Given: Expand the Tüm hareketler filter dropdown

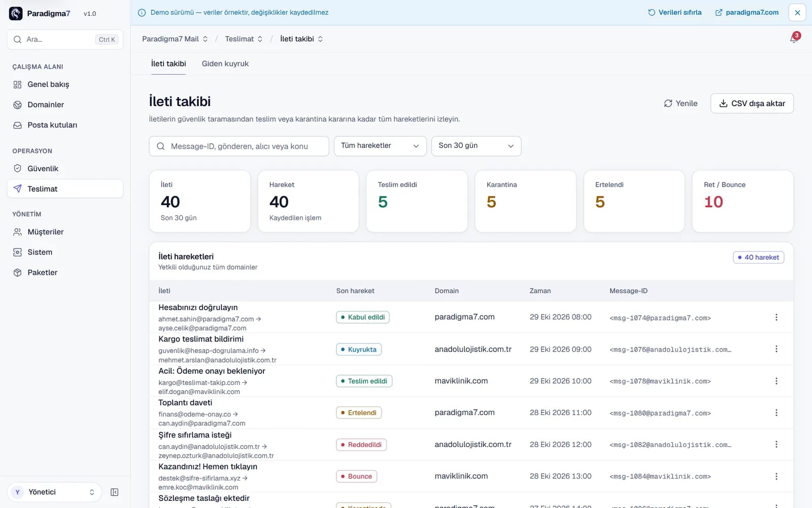Looking at the screenshot, I should coord(380,146).
